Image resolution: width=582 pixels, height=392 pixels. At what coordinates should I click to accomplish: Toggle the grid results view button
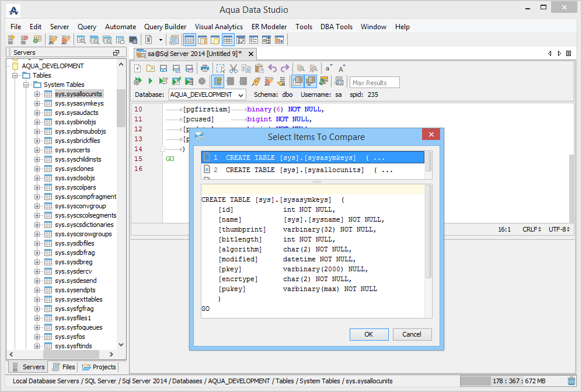tap(298, 81)
